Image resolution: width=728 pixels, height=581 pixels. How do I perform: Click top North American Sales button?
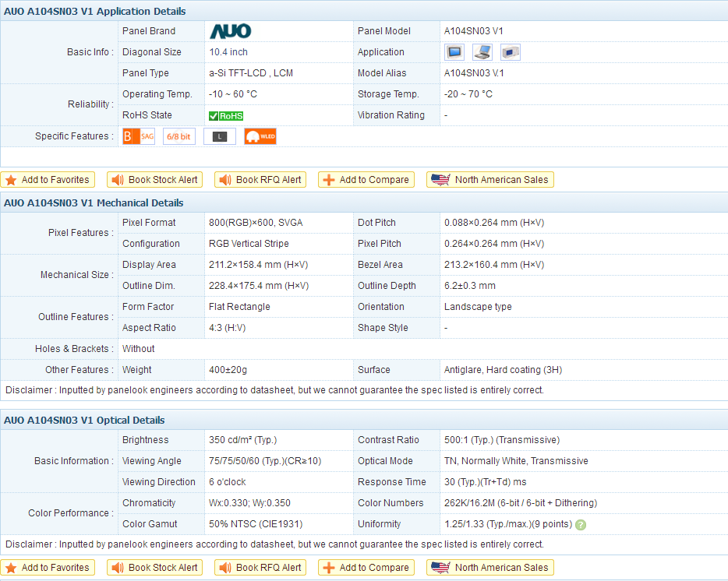(x=489, y=180)
